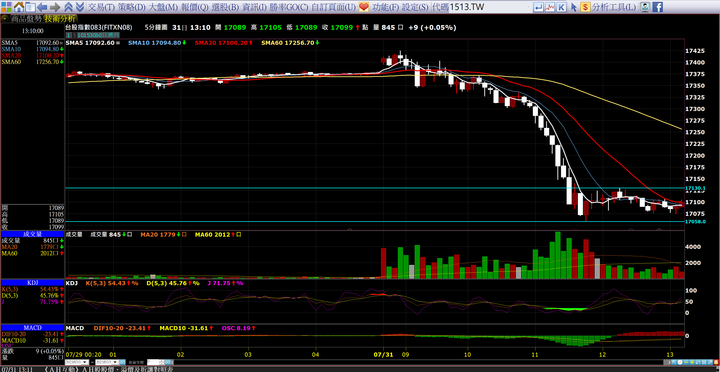The width and height of the screenshot is (720, 372).
Task: Open the red line chart icon
Action: point(550,7)
